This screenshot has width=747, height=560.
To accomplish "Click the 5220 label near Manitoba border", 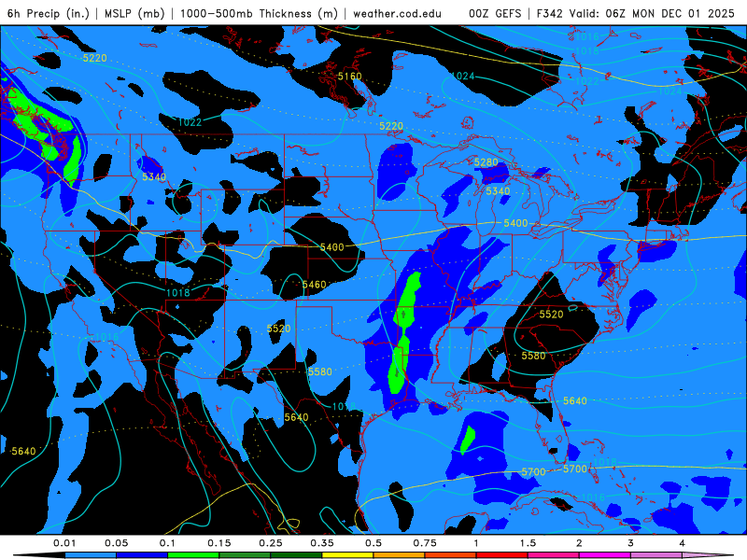I will coord(391,126).
